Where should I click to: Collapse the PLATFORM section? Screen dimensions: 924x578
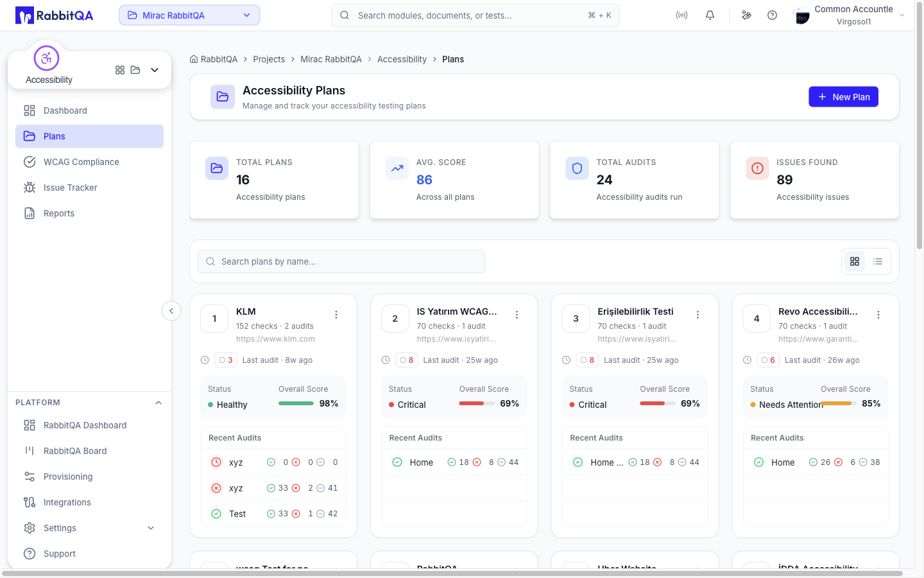[158, 403]
